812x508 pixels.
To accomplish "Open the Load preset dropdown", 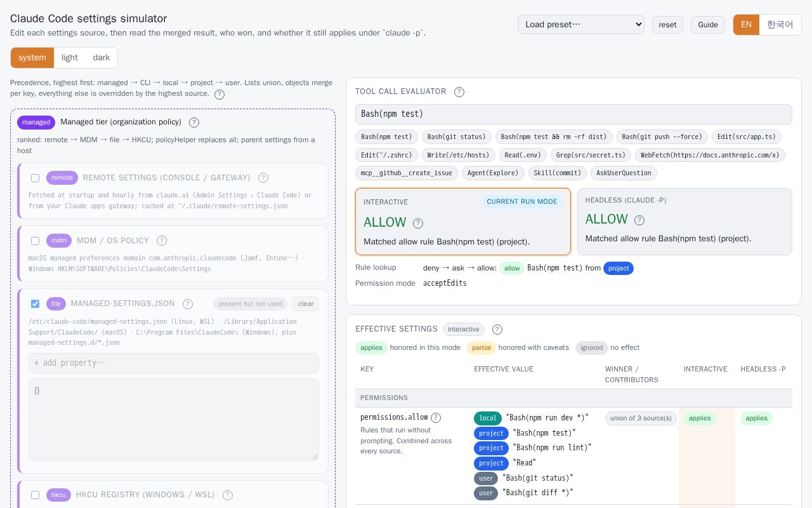I will [x=581, y=25].
